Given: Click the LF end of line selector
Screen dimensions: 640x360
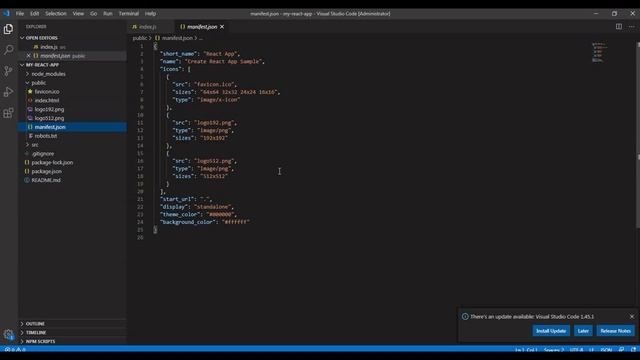Looking at the screenshot, I should point(591,350).
